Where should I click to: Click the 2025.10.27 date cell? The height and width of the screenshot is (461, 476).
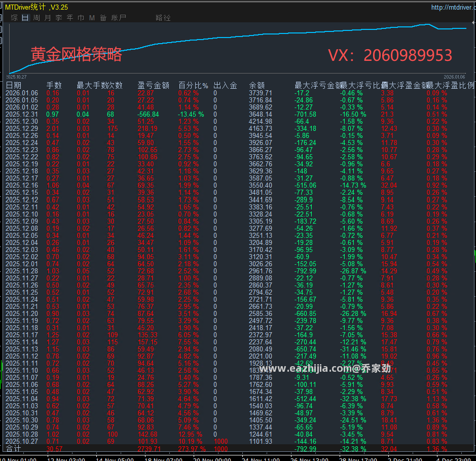pos(22,441)
